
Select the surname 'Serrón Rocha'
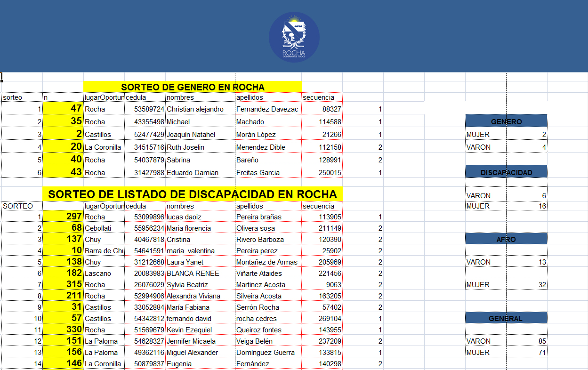point(258,307)
